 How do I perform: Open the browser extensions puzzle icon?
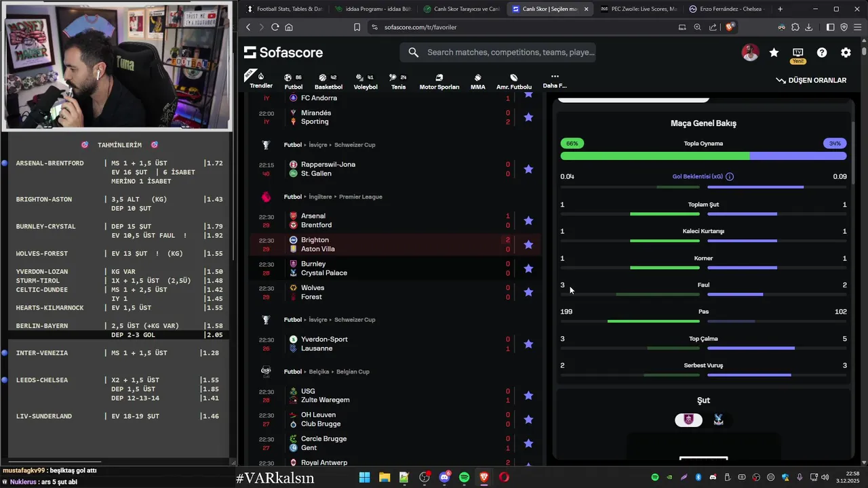795,27
